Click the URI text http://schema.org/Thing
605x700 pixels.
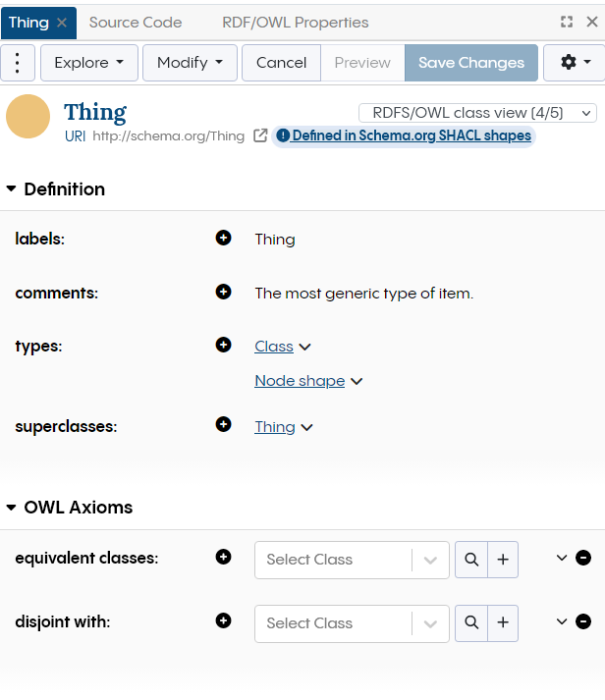(168, 135)
